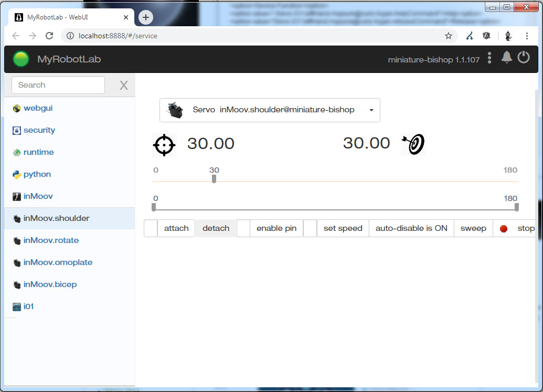Click the first extension icon after the star
This screenshot has width=543, height=392.
pyautogui.click(x=470, y=36)
